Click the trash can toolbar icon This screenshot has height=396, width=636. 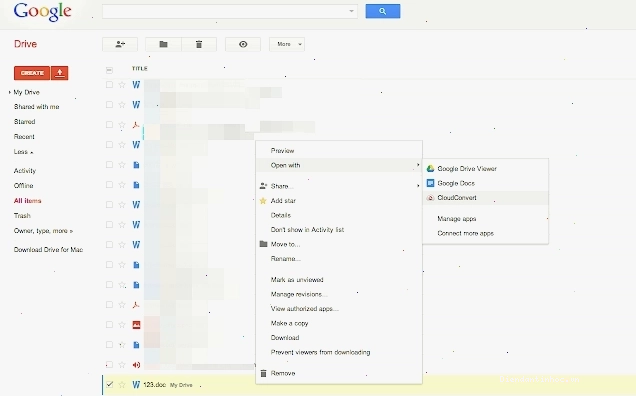point(199,44)
